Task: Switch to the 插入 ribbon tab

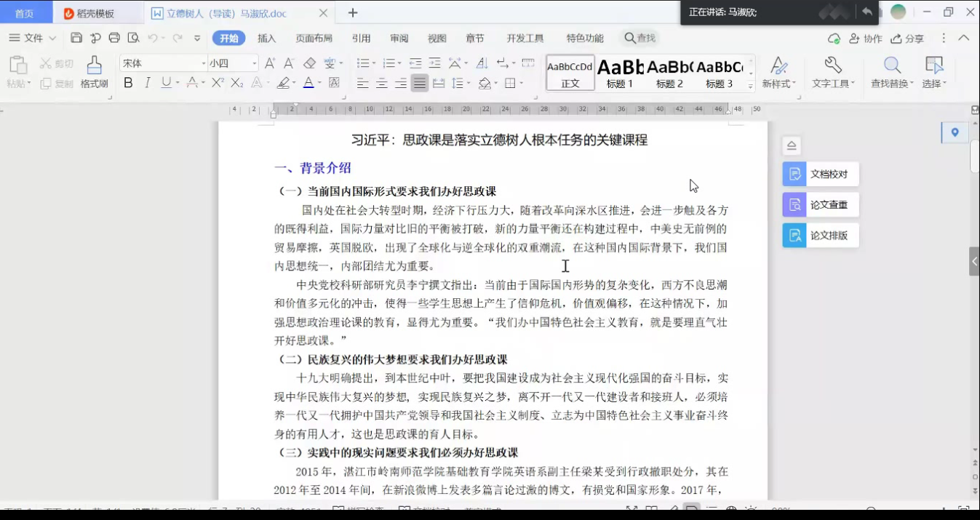Action: tap(266, 39)
